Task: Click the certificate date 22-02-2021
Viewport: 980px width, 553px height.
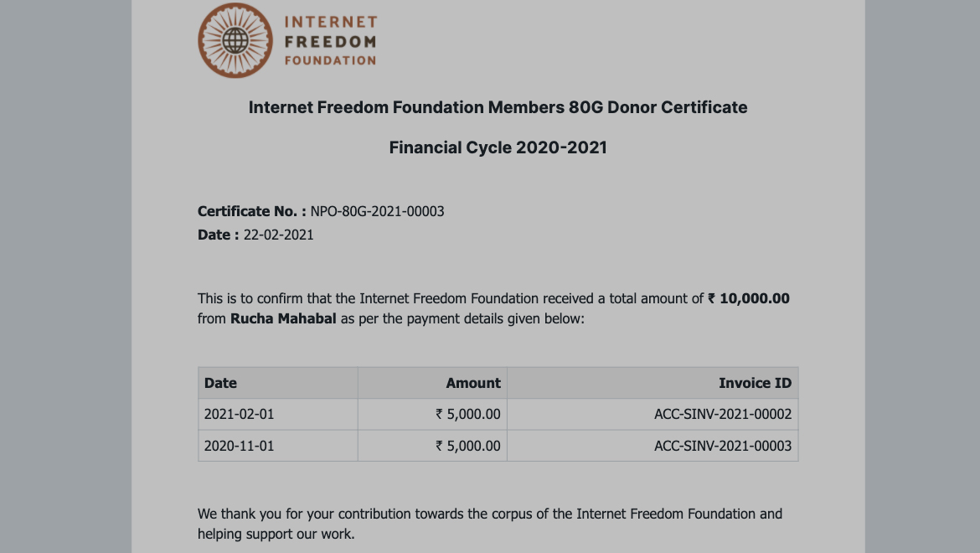Action: point(278,235)
